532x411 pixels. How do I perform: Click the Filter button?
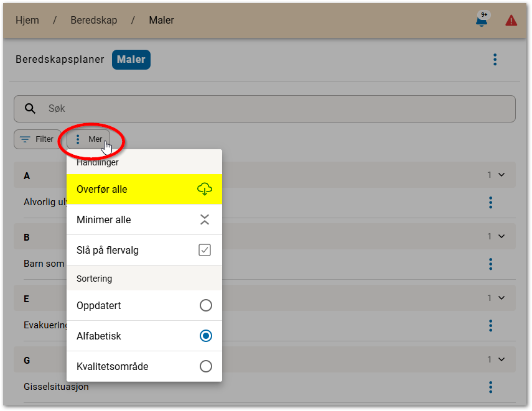(37, 139)
